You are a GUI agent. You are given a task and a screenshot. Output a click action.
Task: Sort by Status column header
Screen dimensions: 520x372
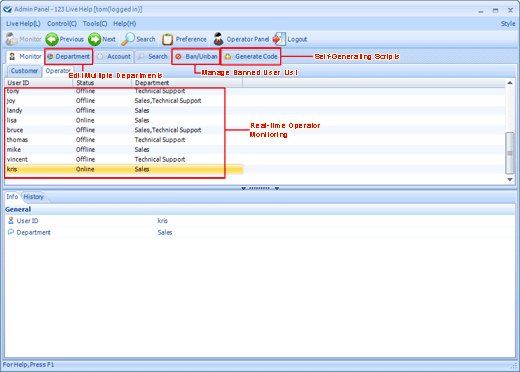[x=102, y=83]
